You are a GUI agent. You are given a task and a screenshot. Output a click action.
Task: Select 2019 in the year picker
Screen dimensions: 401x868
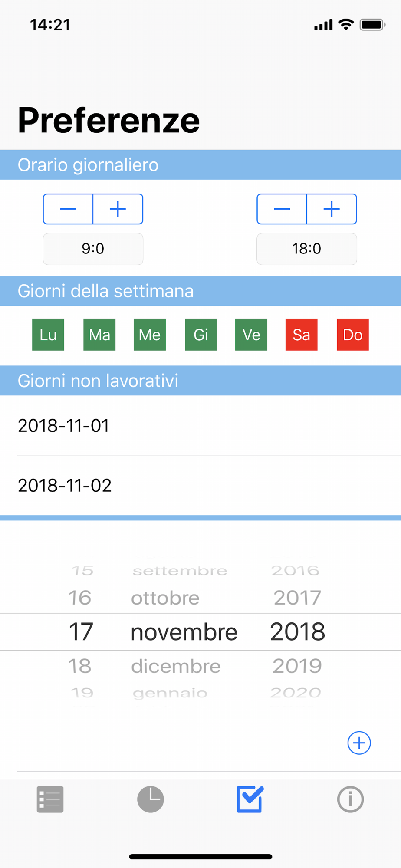[x=297, y=666]
